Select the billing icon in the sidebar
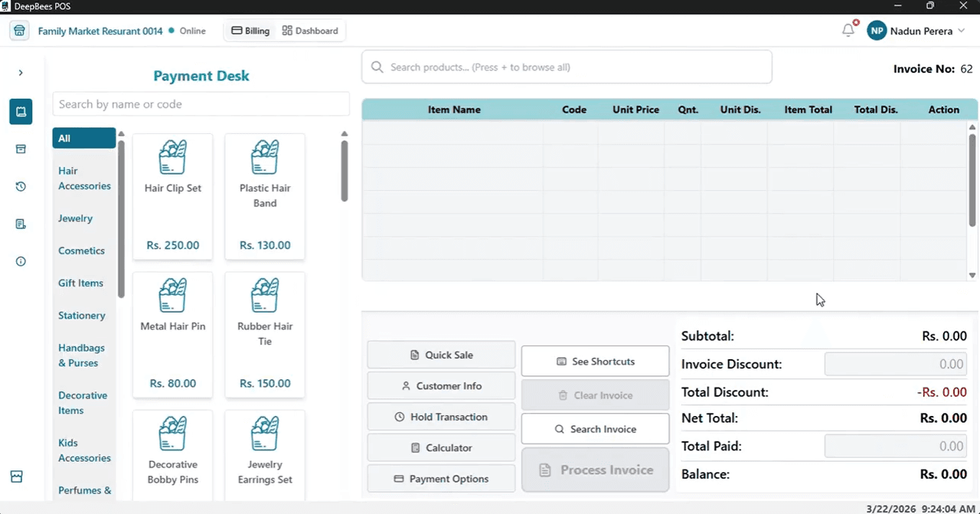 pos(21,112)
